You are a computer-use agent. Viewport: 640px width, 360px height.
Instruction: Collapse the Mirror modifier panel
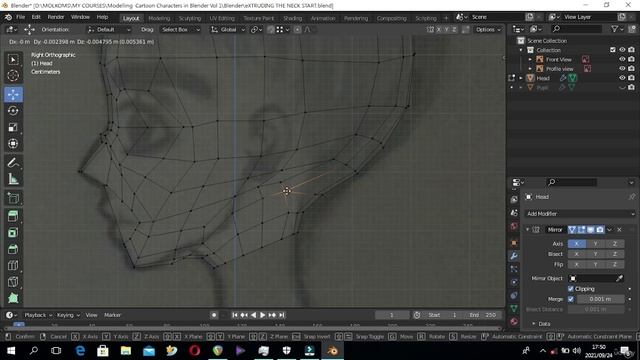[527, 230]
